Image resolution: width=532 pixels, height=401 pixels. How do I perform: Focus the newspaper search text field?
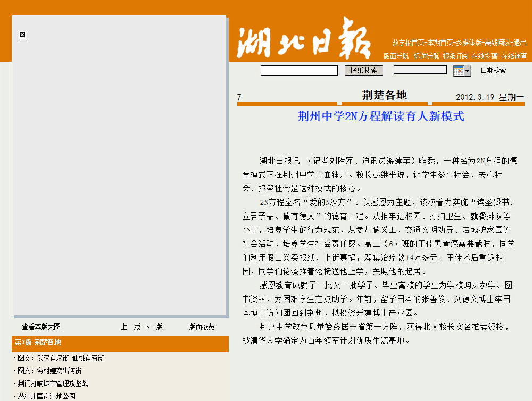coord(299,70)
